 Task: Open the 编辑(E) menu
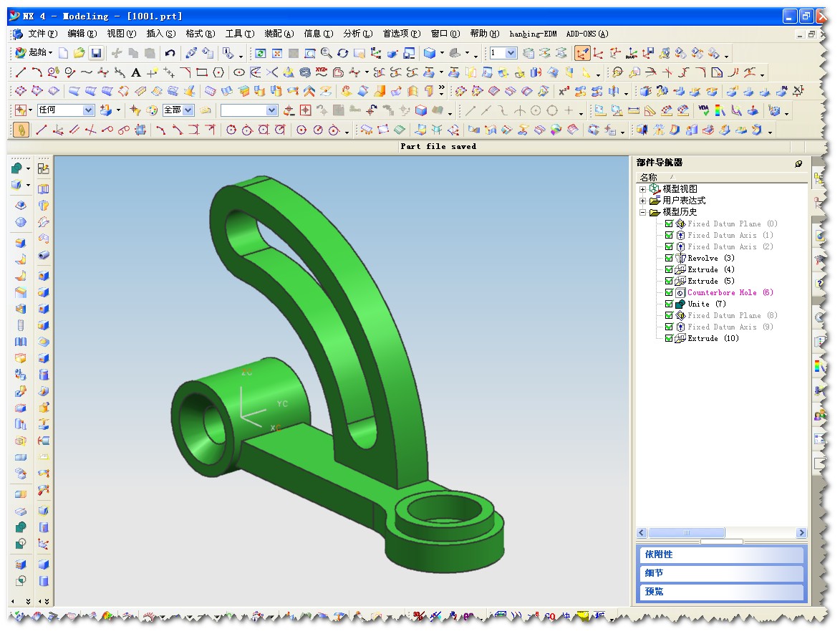pyautogui.click(x=82, y=34)
